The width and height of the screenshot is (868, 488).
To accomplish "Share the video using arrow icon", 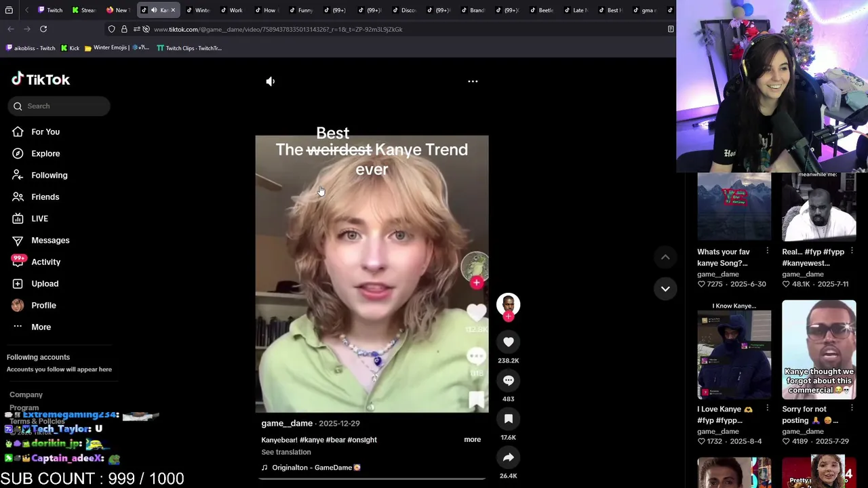I will click(508, 457).
